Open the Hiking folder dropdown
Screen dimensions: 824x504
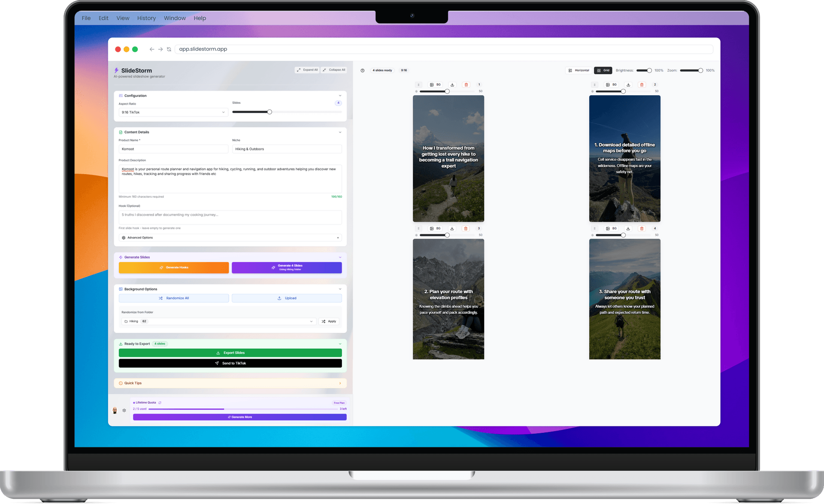218,321
